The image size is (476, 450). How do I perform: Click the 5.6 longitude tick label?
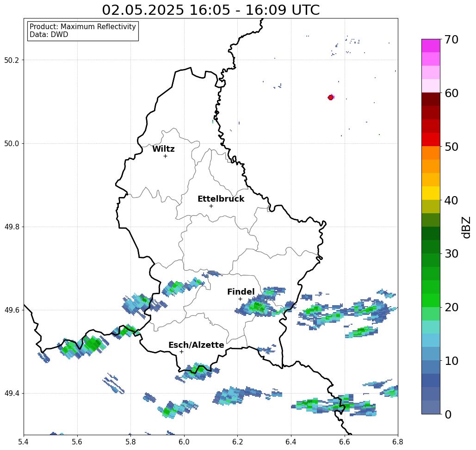77,442
